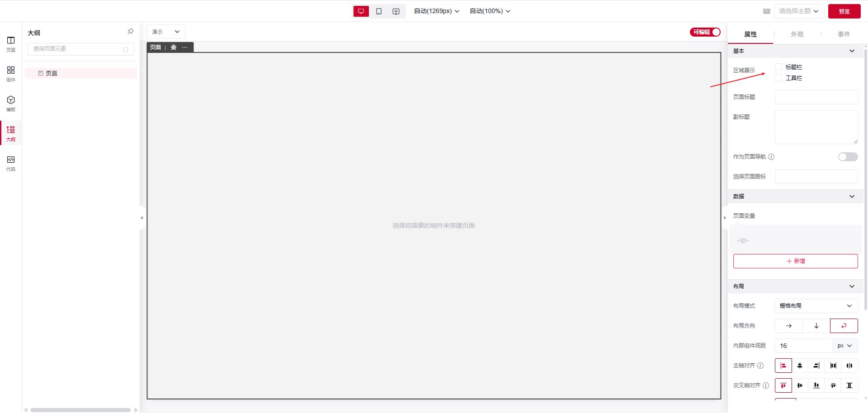Open the 代码 code sidebar panel
The height and width of the screenshot is (413, 868).
click(11, 163)
